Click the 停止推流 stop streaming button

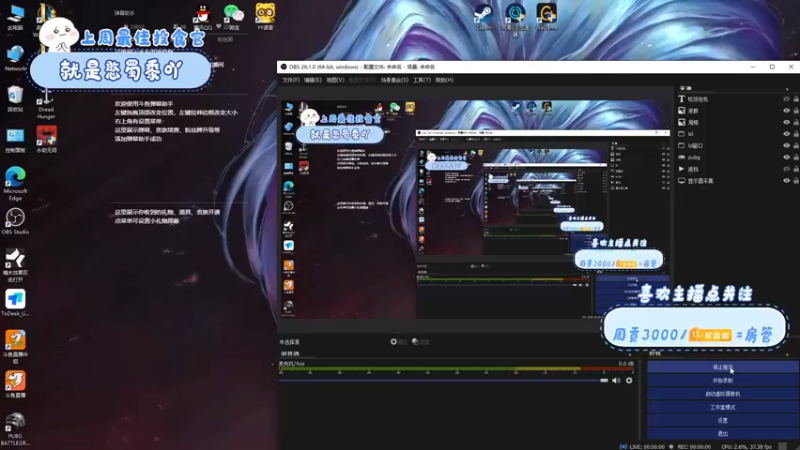click(722, 367)
